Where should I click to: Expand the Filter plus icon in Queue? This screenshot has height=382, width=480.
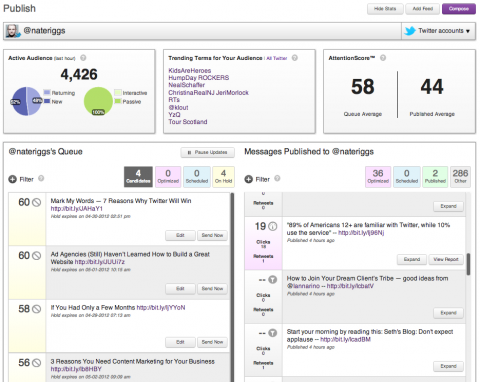(x=12, y=179)
